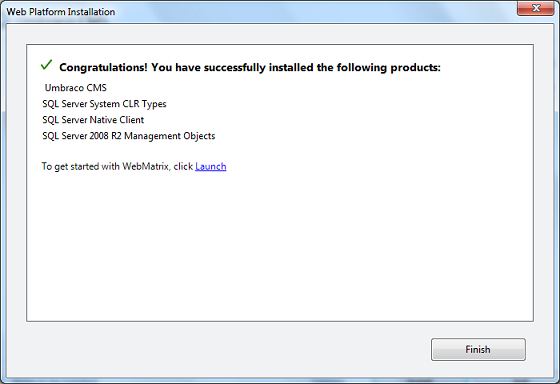This screenshot has height=384, width=560.
Task: Open WebMatrix via the Launch link
Action: [x=211, y=166]
